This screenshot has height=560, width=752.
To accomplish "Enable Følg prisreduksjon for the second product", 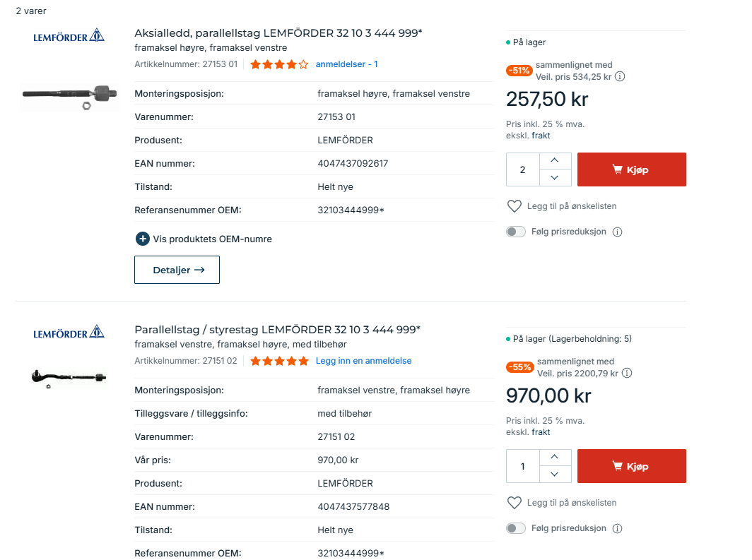I will 516,528.
